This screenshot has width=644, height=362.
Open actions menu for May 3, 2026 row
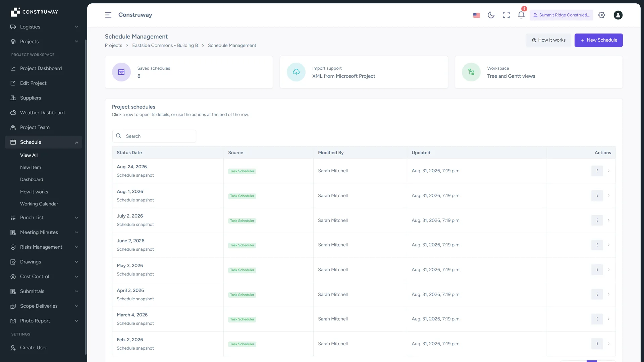(597, 269)
